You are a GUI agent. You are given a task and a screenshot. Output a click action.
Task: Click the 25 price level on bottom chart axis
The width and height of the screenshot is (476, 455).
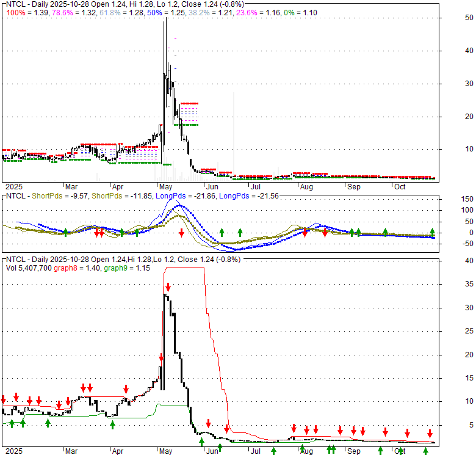(469, 331)
